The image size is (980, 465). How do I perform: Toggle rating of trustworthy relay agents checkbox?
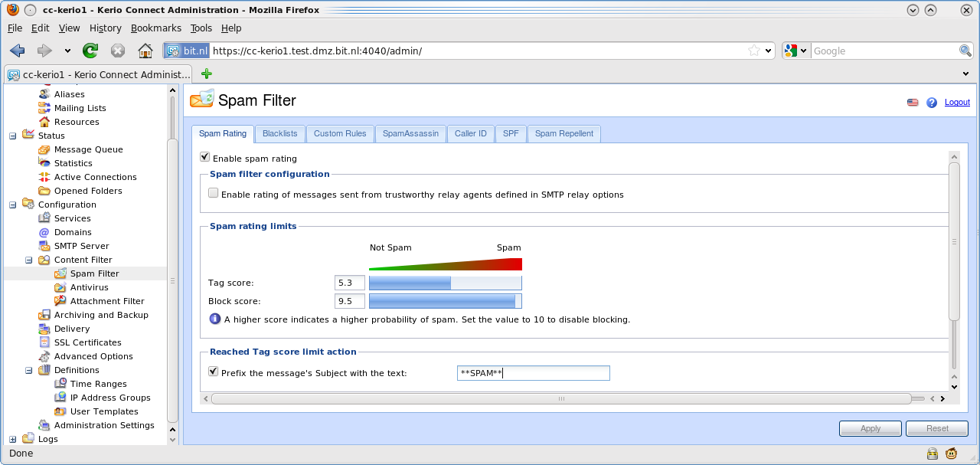(214, 194)
